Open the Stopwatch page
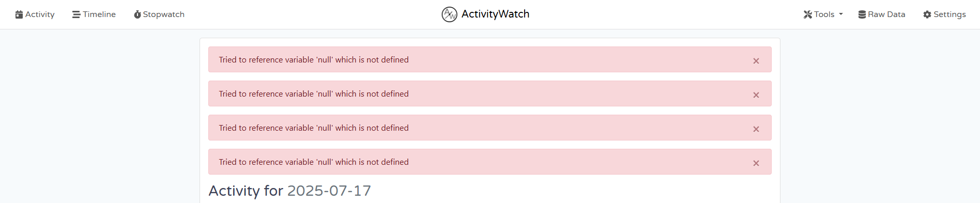 (x=163, y=14)
